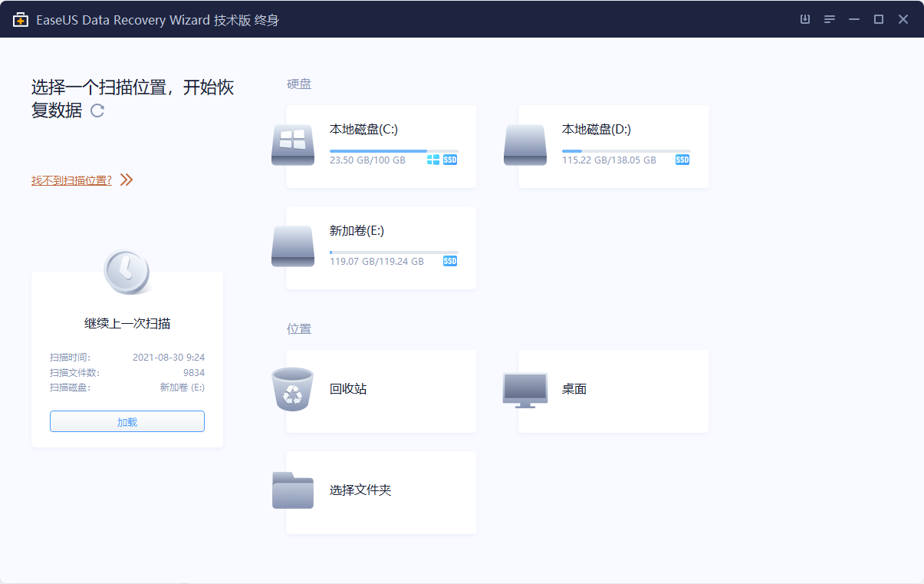Minimize the EaseUS window
924x584 pixels.
854,19
